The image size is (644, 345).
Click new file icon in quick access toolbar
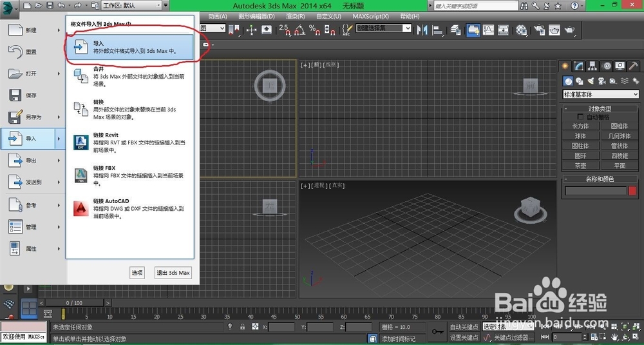click(27, 5)
